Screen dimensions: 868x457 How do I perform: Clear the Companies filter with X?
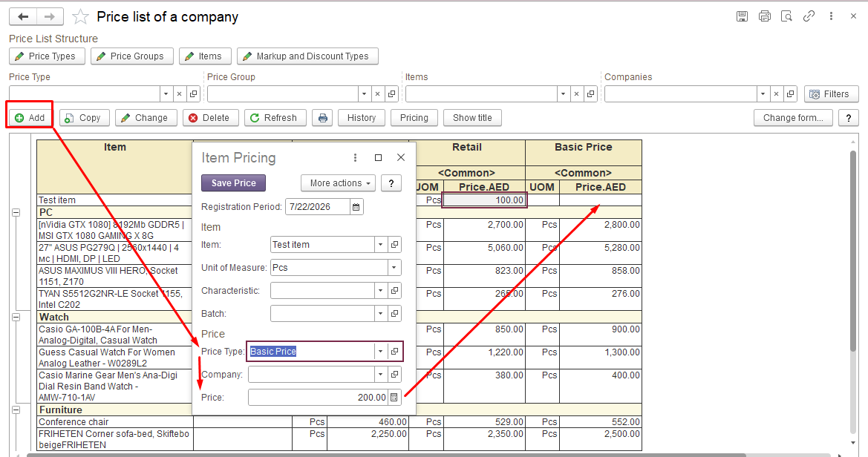point(776,94)
